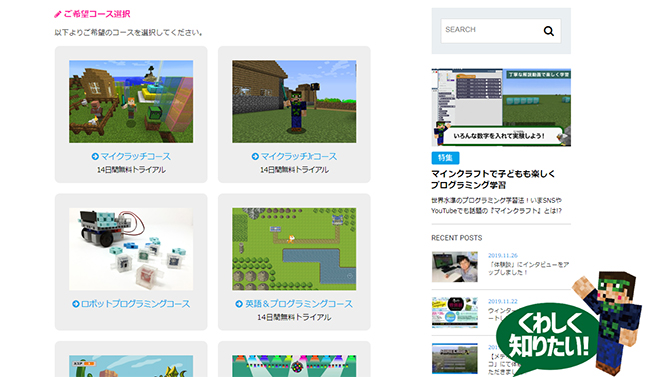
Task: Click arrow icon beside ロボットプログラミングコース
Action: (x=75, y=304)
